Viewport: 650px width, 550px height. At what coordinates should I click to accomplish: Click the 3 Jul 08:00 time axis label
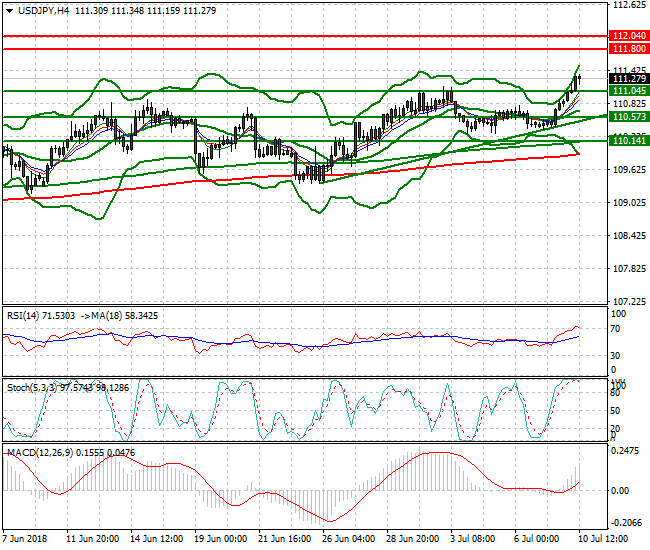473,539
